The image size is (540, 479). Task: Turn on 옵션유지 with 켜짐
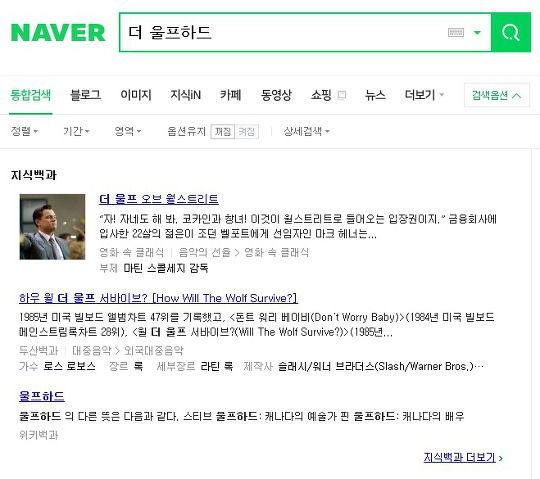(x=246, y=131)
